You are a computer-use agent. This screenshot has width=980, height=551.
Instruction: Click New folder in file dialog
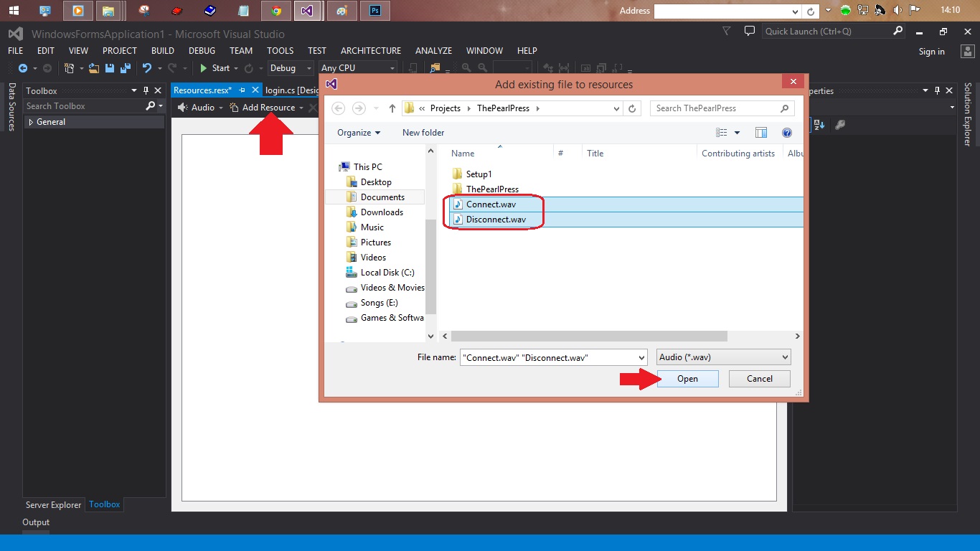tap(423, 133)
